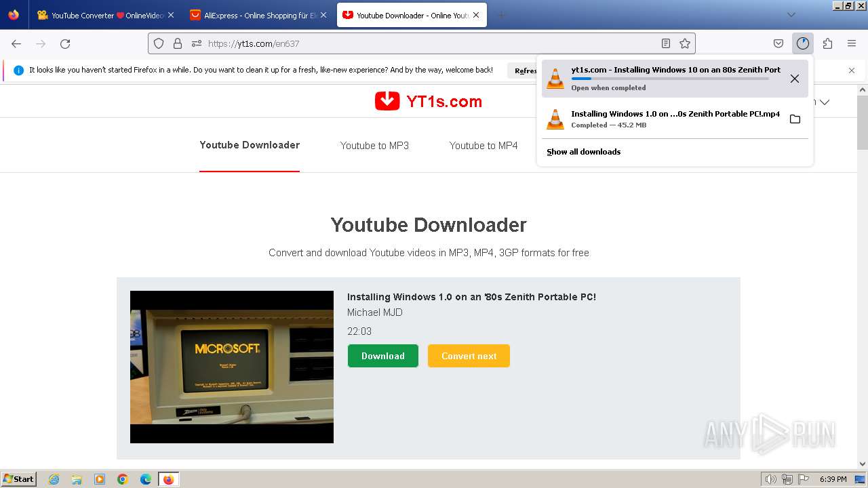Open the Youtube Downloader page tab
The width and height of the screenshot is (868, 488).
click(250, 145)
